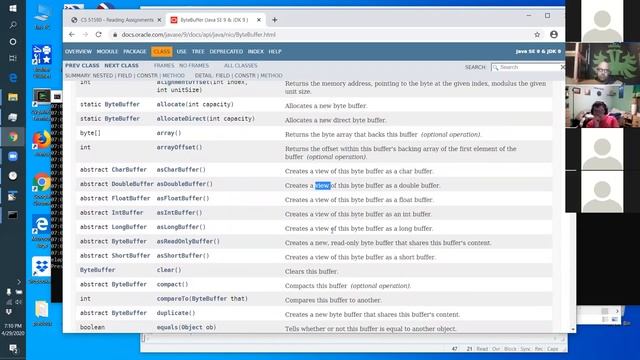The width and height of the screenshot is (640, 360).
Task: Open This PC desktop icon
Action: point(42,16)
